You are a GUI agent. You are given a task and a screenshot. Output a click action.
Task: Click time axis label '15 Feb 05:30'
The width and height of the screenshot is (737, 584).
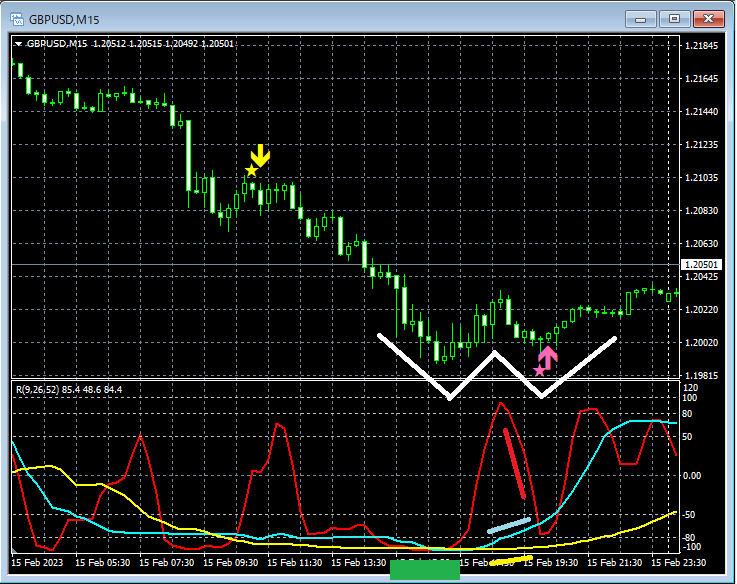(102, 562)
